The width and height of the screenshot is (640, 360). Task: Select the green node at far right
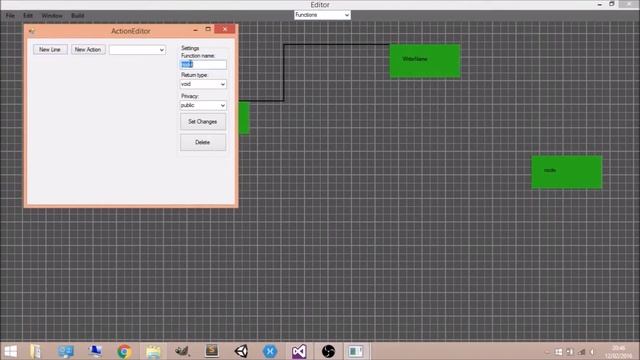(567, 172)
